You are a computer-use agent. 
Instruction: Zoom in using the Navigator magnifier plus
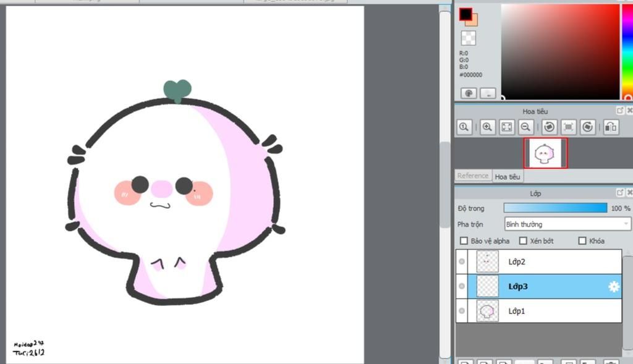(487, 127)
